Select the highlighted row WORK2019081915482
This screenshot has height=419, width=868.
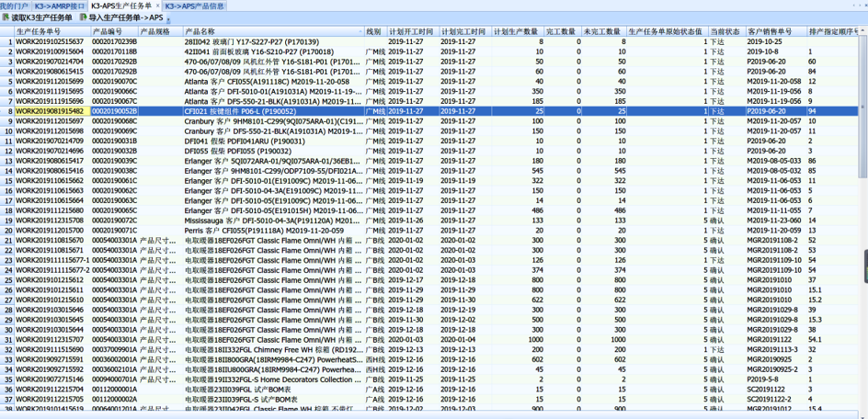(50, 111)
